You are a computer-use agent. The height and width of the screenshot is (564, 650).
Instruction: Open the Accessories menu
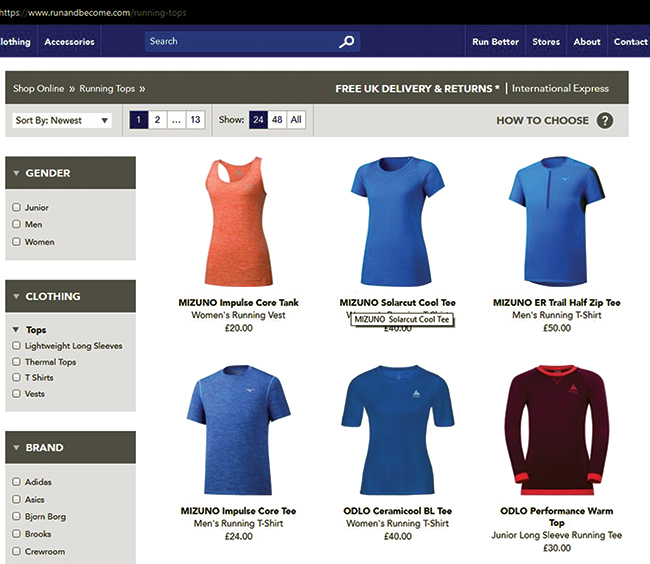click(69, 41)
